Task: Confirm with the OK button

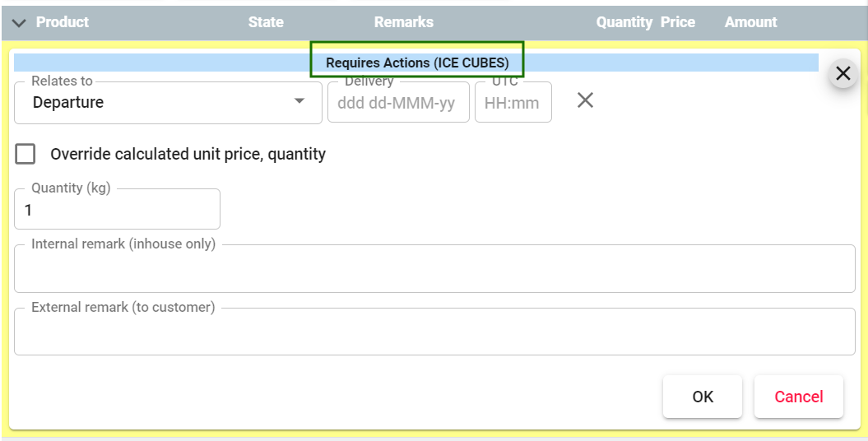Action: (703, 397)
